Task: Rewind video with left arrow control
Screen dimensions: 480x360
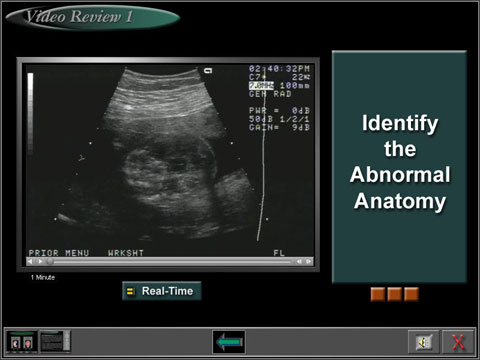Action: pos(30,262)
